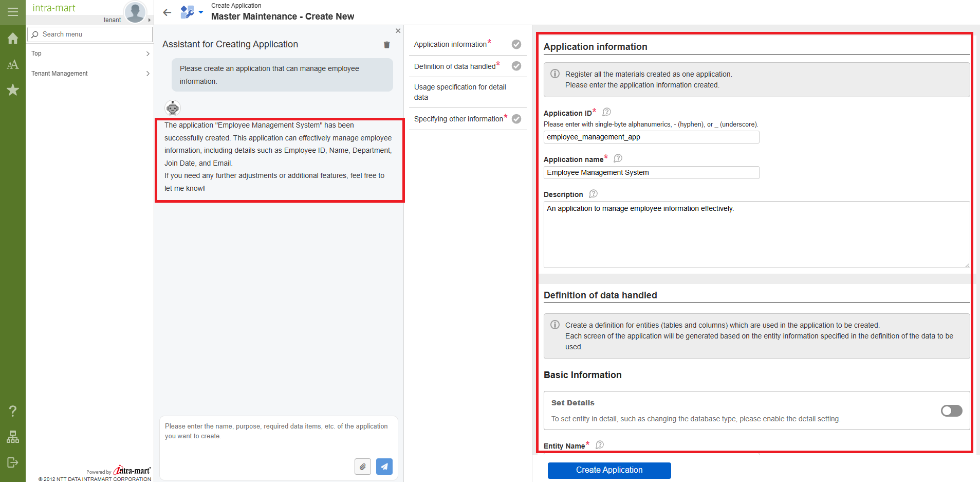
Task: Open the favorites star icon
Action: [x=12, y=90]
